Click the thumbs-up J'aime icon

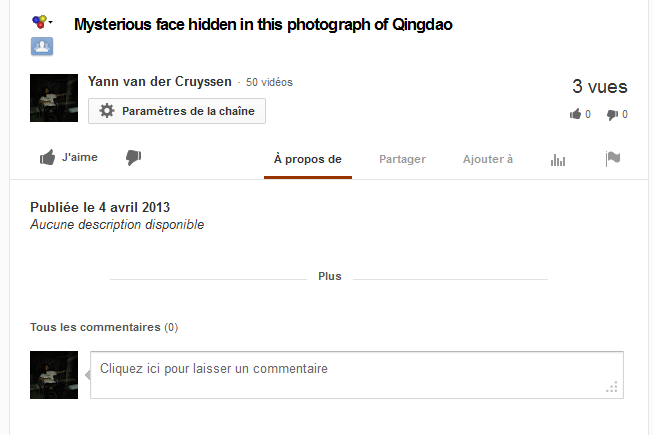click(x=47, y=158)
